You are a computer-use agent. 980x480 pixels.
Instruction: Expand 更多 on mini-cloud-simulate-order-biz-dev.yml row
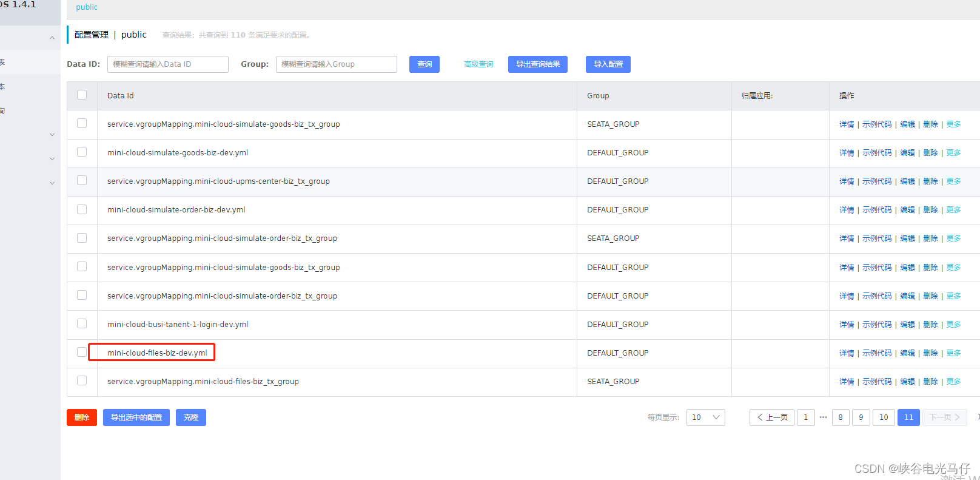click(x=954, y=210)
